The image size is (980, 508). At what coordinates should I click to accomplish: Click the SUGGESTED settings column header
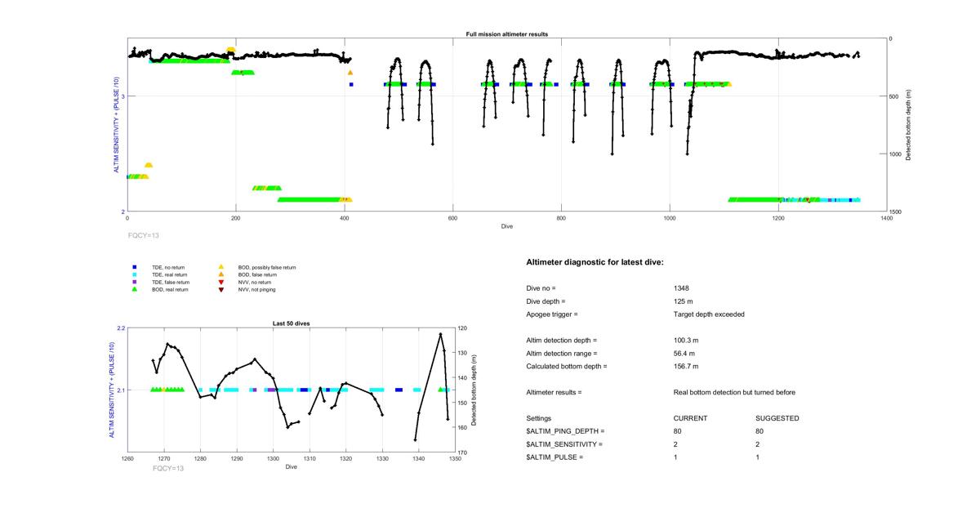tap(777, 418)
